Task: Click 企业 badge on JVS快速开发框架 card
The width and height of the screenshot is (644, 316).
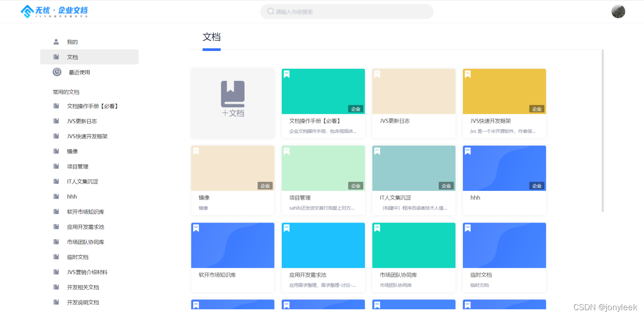Action: tap(537, 109)
